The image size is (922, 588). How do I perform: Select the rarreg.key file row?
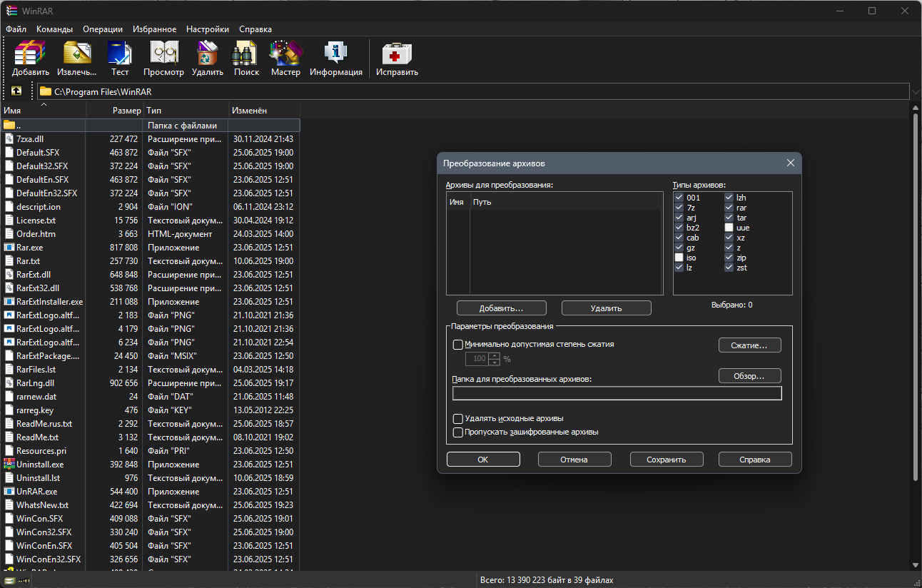pos(150,410)
